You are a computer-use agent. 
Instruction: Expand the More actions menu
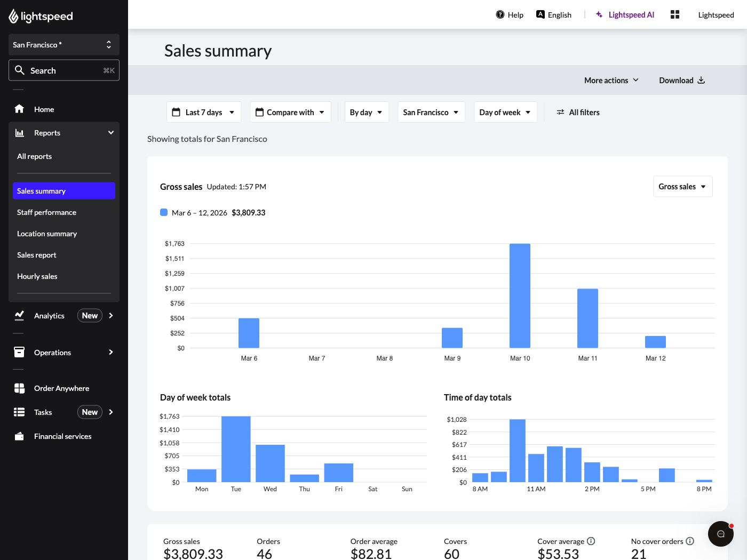[x=611, y=80]
